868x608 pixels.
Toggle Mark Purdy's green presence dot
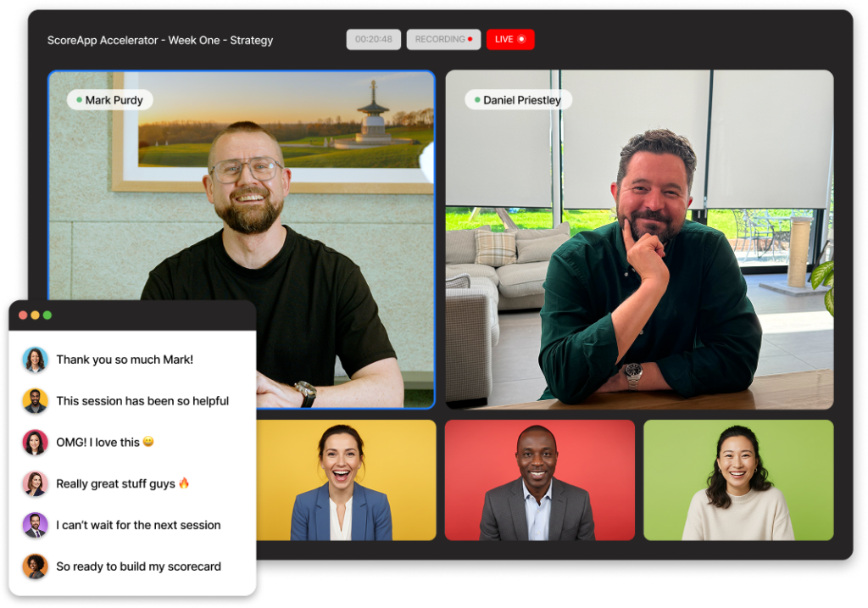click(81, 99)
